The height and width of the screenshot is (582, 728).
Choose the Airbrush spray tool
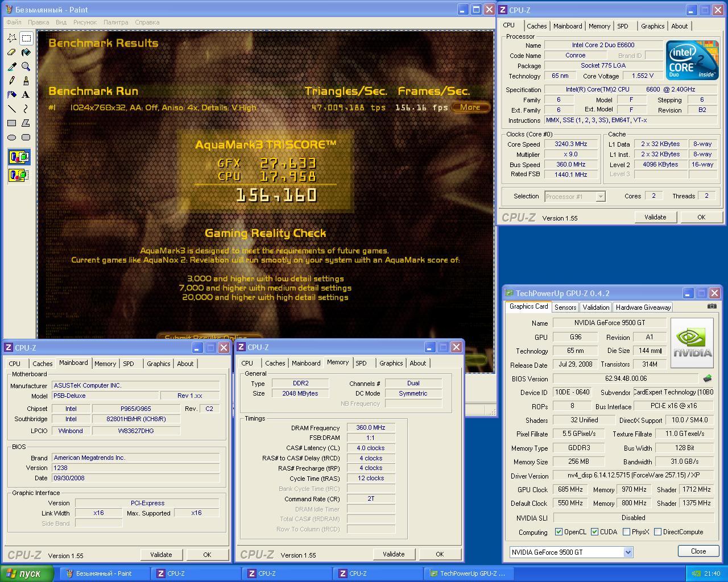point(11,95)
